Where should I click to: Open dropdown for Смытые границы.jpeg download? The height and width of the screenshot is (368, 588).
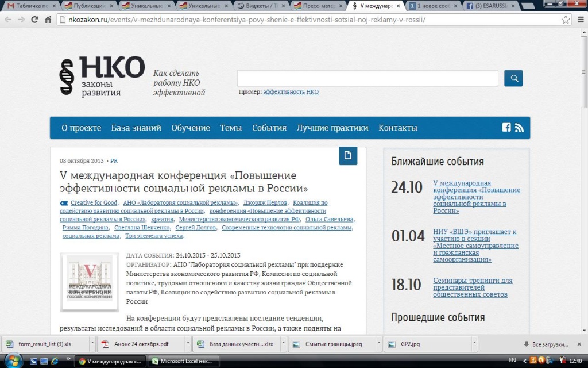(x=379, y=344)
